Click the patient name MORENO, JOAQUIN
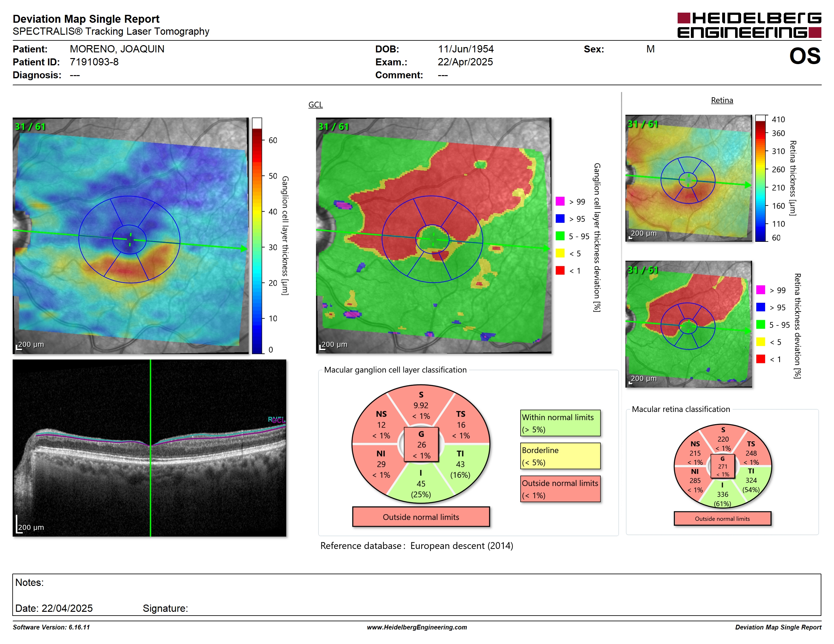The height and width of the screenshot is (644, 834). pos(117,49)
